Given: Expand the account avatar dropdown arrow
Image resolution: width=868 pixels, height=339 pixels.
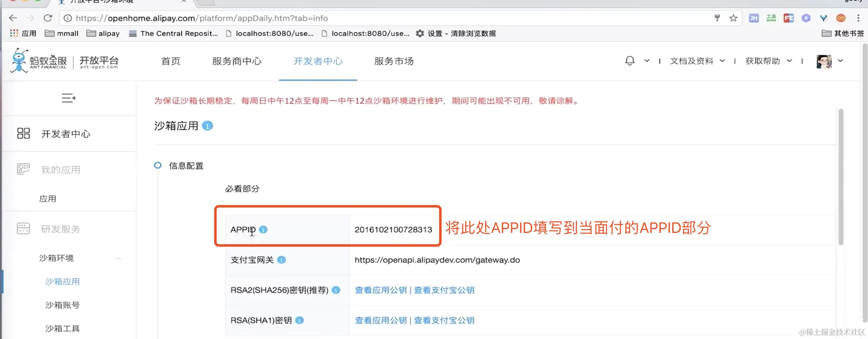Looking at the screenshot, I should click(840, 61).
